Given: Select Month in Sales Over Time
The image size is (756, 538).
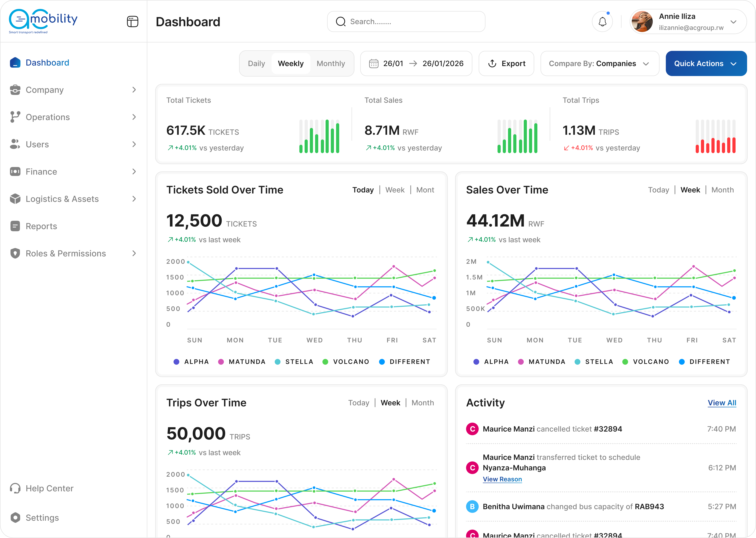Looking at the screenshot, I should pyautogui.click(x=723, y=190).
